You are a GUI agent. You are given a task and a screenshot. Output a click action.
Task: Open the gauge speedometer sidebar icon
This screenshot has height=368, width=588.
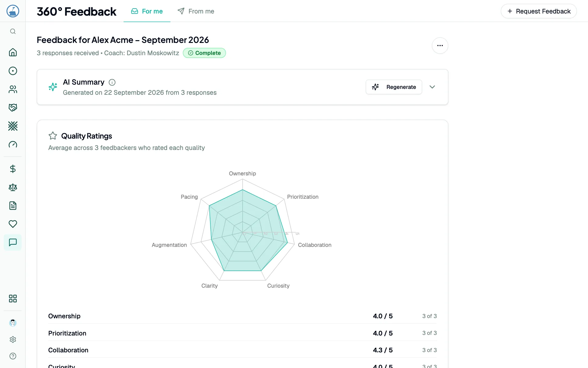13,144
